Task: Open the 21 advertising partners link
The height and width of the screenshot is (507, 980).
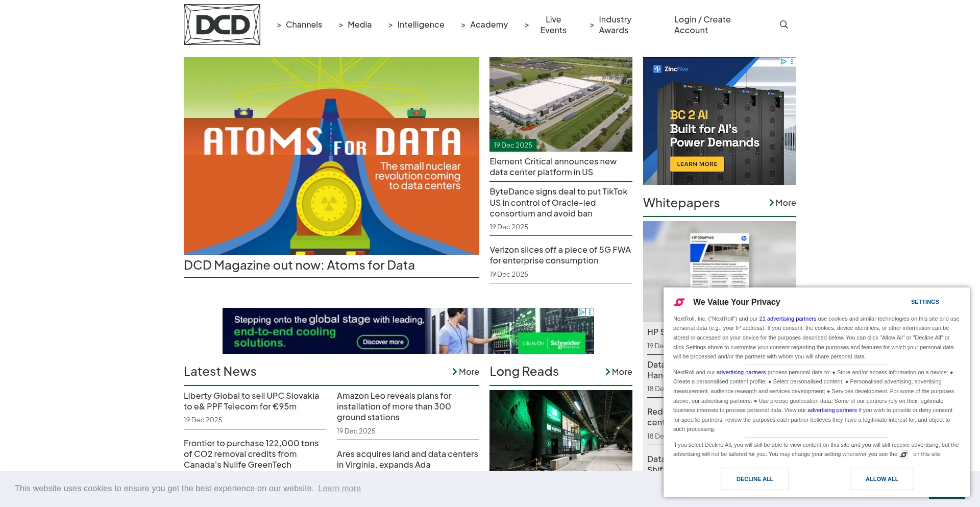Action: (x=787, y=319)
